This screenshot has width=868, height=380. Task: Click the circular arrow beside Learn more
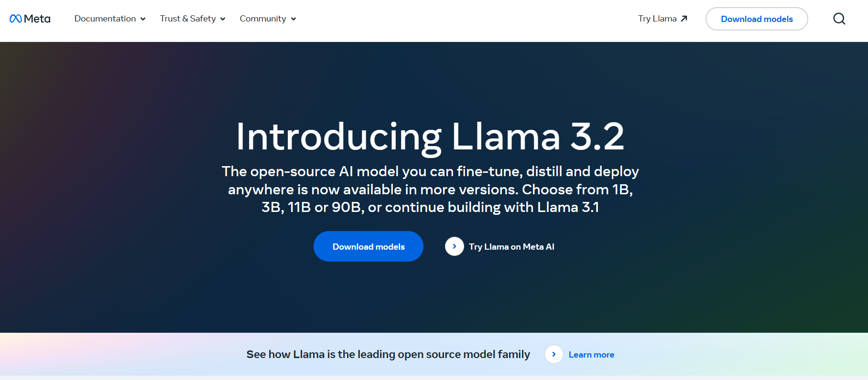[x=553, y=354]
